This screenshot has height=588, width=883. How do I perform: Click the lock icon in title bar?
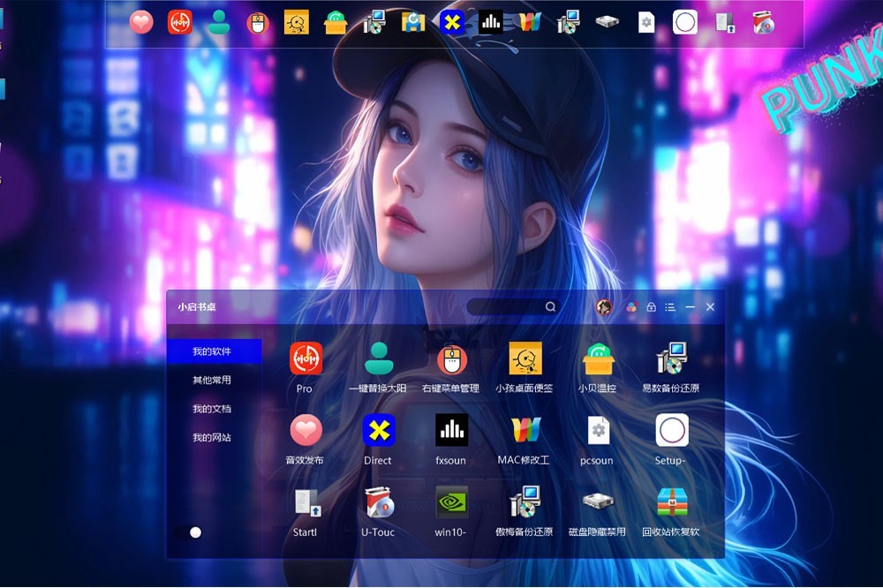[651, 307]
